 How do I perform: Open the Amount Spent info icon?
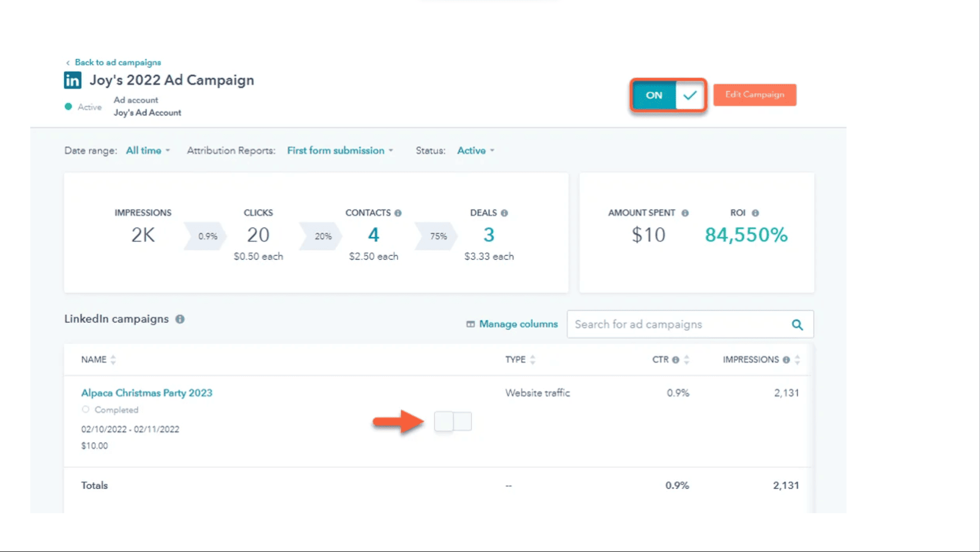click(685, 213)
